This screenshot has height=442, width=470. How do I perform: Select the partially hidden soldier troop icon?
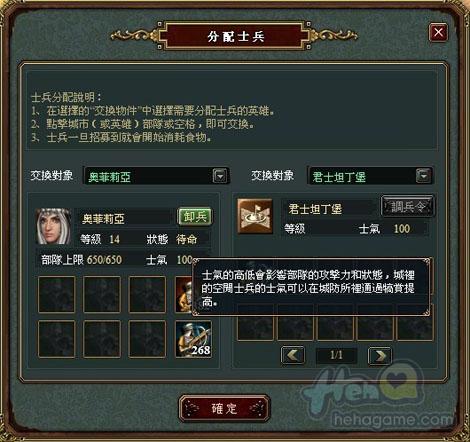(x=184, y=295)
